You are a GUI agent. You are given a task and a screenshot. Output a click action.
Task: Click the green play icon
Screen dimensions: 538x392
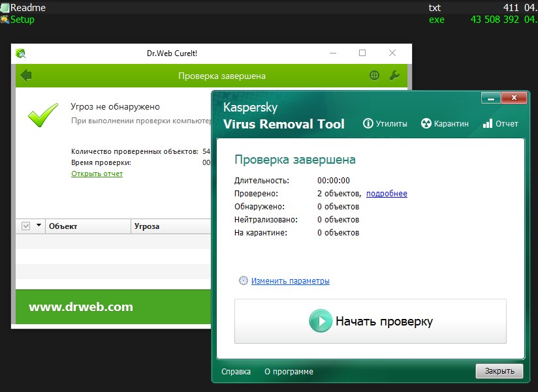pyautogui.click(x=321, y=321)
